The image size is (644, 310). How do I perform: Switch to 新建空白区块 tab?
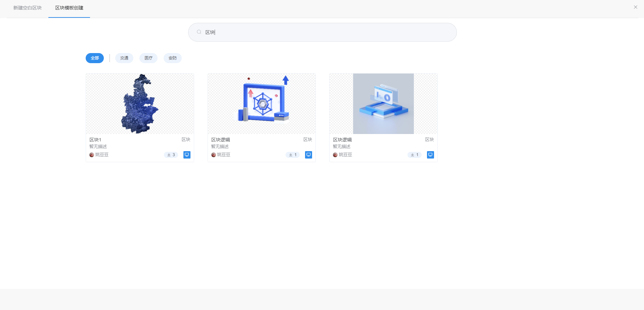pos(28,8)
